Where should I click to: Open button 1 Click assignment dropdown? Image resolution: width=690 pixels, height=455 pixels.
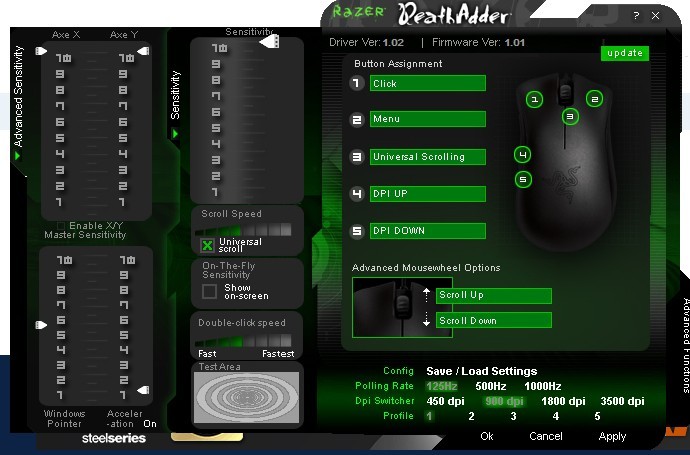[428, 83]
